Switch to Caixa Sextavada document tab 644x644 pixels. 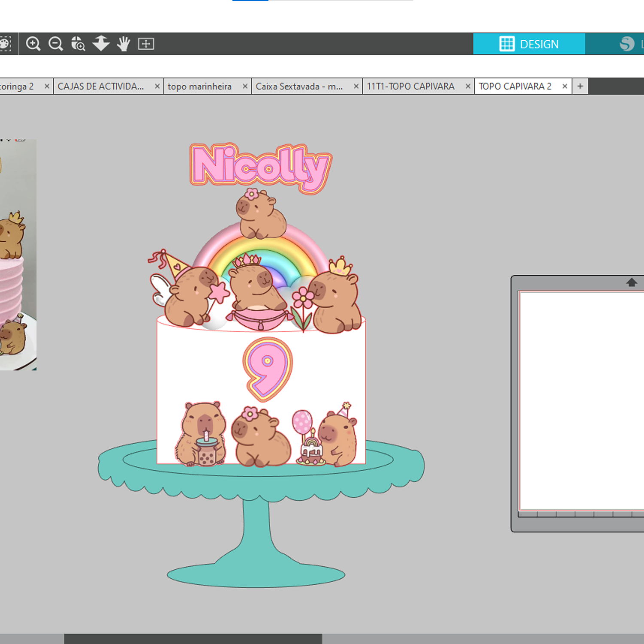(x=299, y=86)
